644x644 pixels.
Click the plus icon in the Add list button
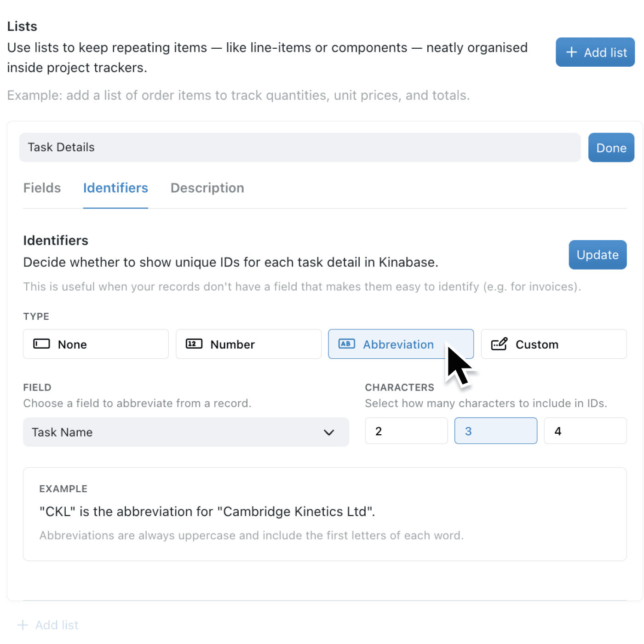pos(571,52)
